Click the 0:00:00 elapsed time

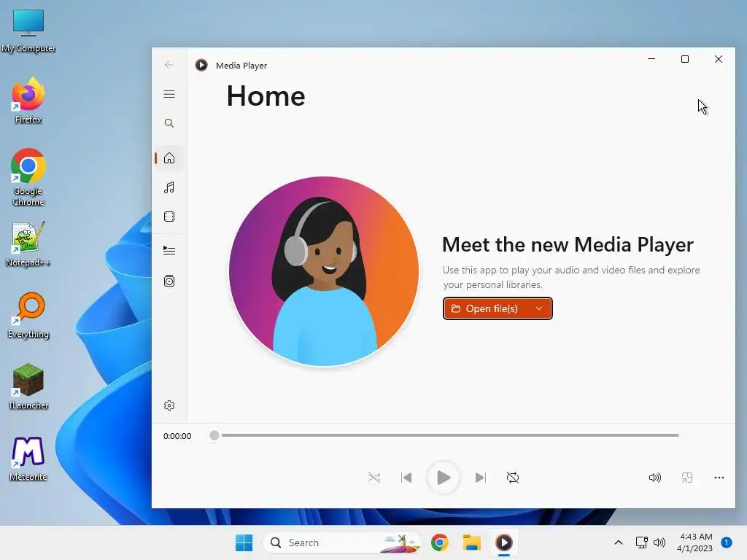tap(177, 436)
